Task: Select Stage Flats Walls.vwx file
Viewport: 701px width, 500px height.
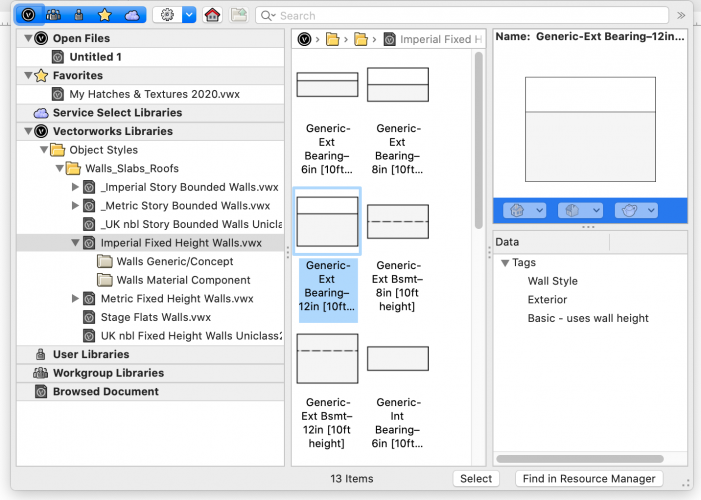Action: [155, 317]
